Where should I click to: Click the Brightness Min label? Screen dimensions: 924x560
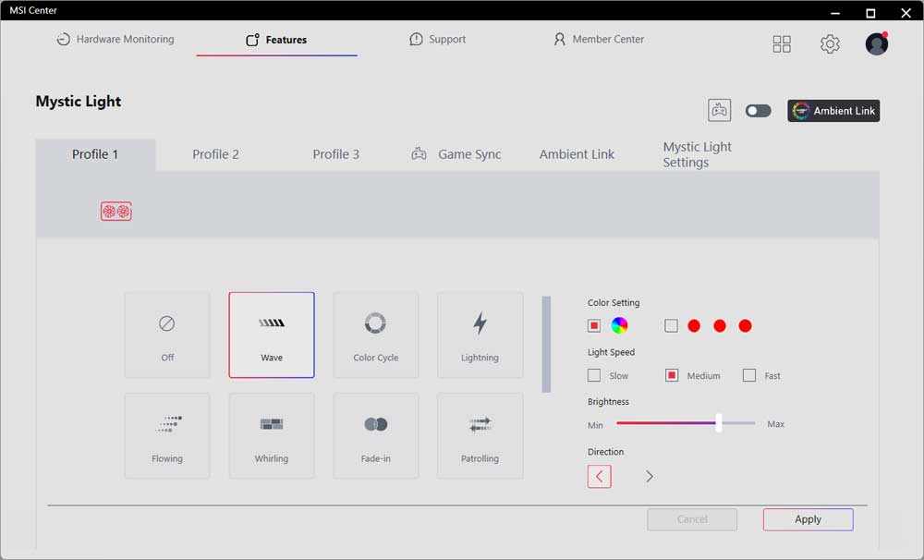click(x=595, y=425)
